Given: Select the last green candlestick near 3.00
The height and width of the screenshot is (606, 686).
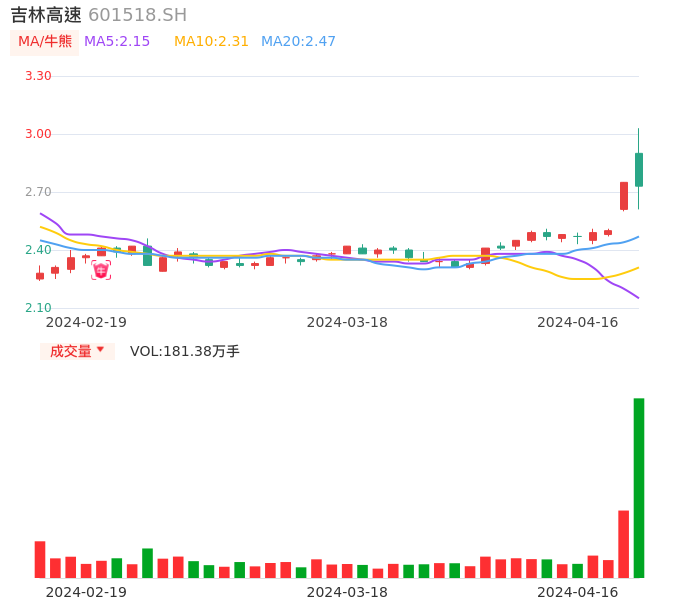Looking at the screenshot, I should (639, 169).
